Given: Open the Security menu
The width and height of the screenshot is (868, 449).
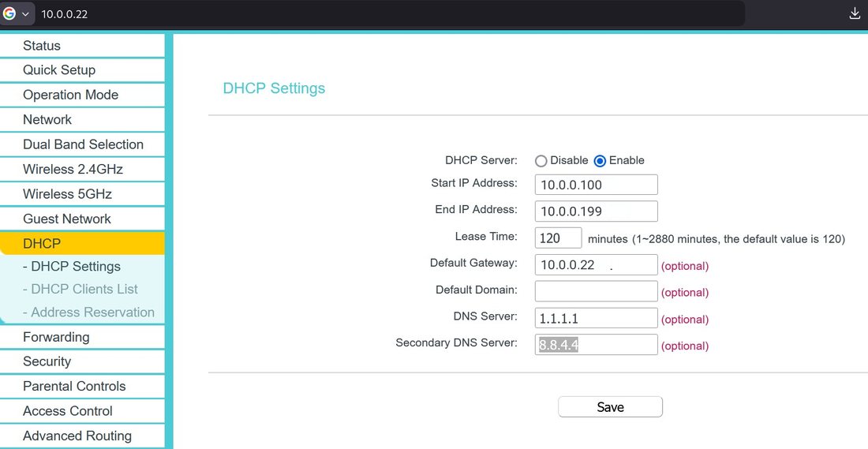Looking at the screenshot, I should tap(82, 361).
